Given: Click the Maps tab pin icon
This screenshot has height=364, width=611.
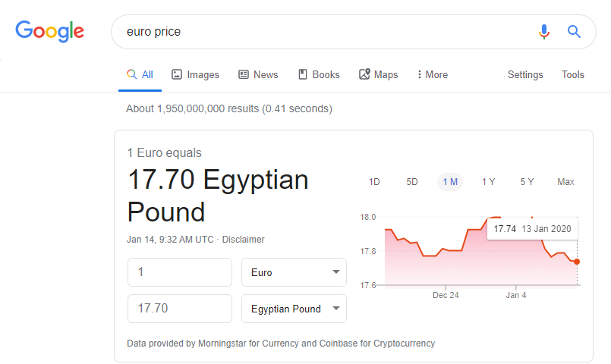Looking at the screenshot, I should click(x=364, y=74).
